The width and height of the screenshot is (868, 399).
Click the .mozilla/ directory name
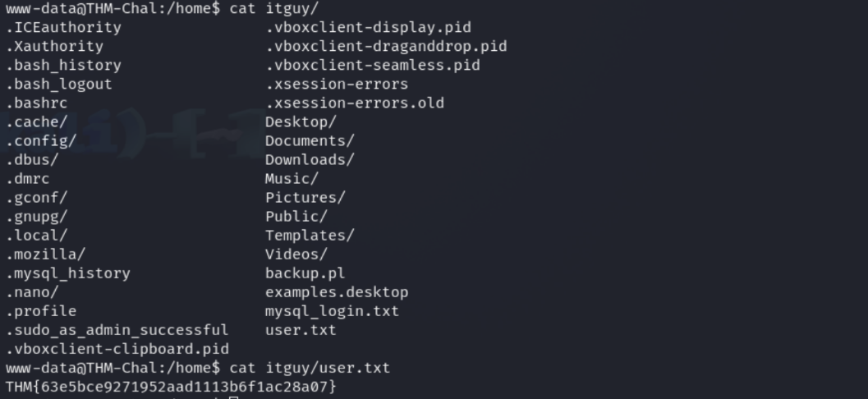tap(45, 255)
